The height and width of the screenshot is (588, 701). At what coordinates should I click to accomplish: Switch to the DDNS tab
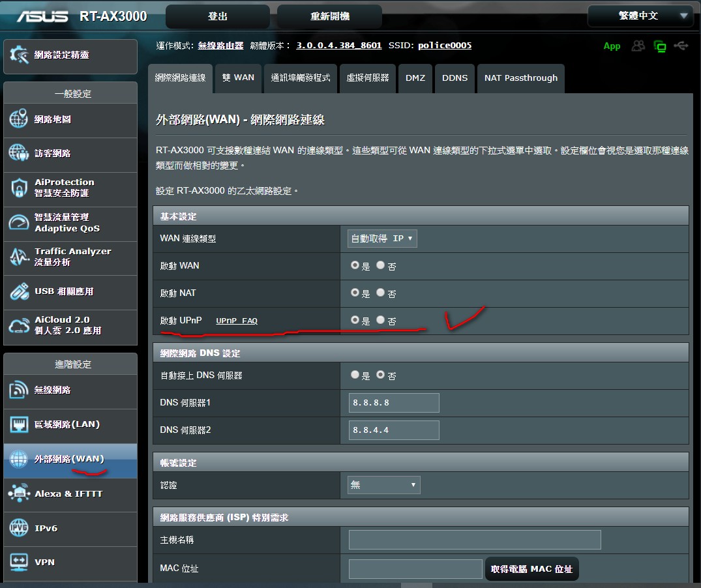pos(455,78)
